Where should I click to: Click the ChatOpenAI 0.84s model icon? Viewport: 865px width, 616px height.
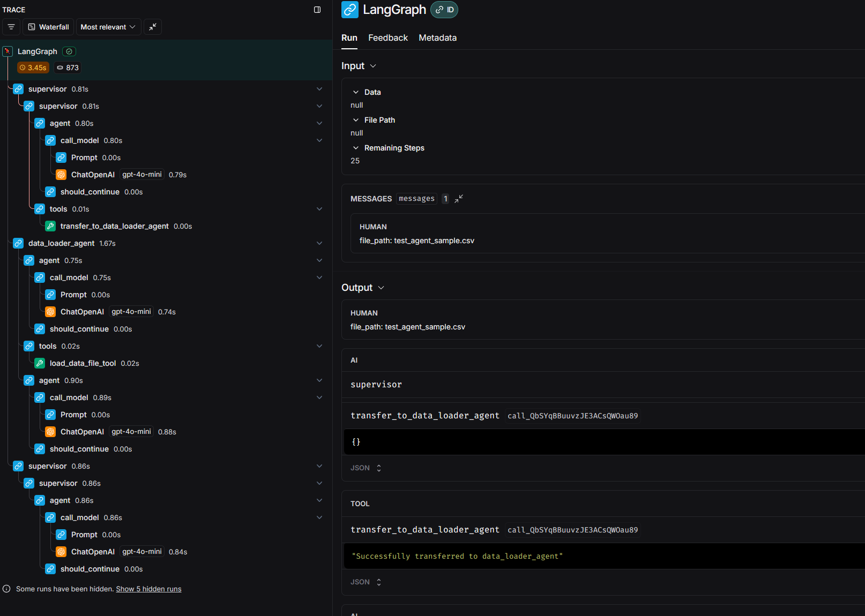tap(61, 552)
